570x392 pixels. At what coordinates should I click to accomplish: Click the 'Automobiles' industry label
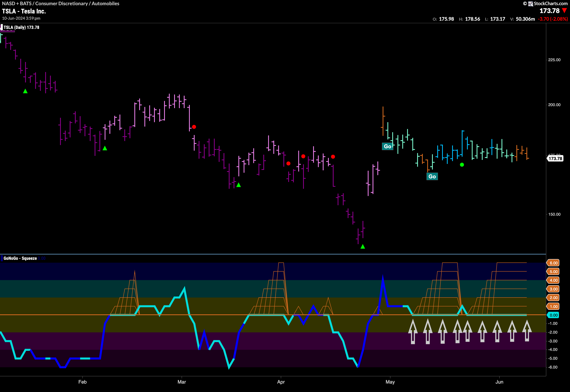point(105,3)
